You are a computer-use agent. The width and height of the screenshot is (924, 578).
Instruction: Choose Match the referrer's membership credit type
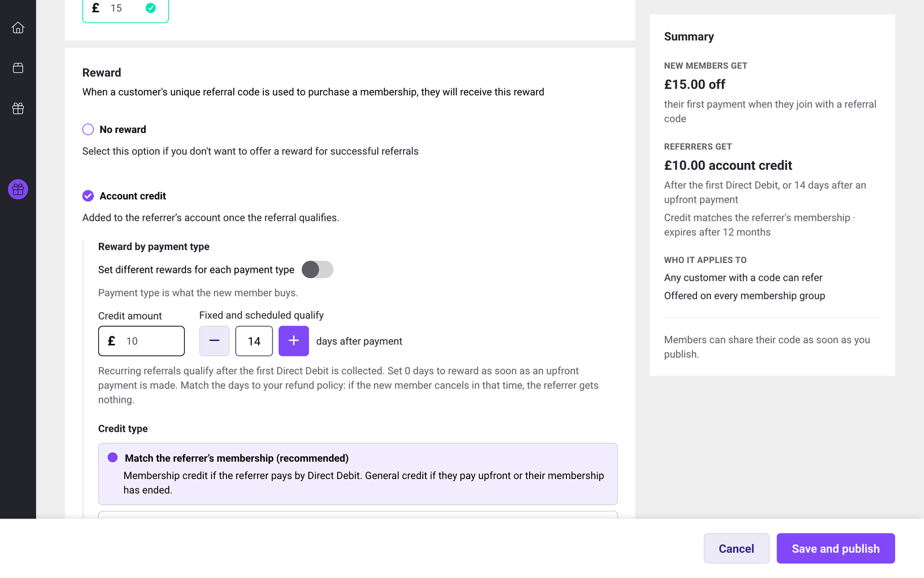[113, 458]
